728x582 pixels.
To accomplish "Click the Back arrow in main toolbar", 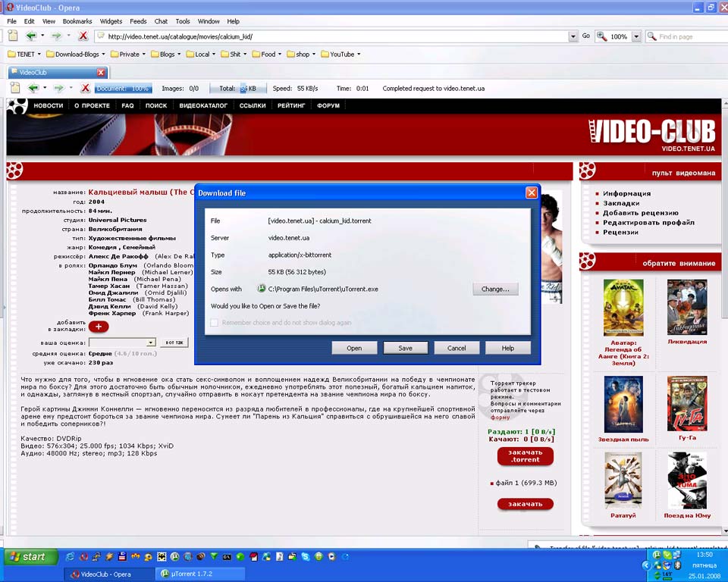I will pos(31,36).
